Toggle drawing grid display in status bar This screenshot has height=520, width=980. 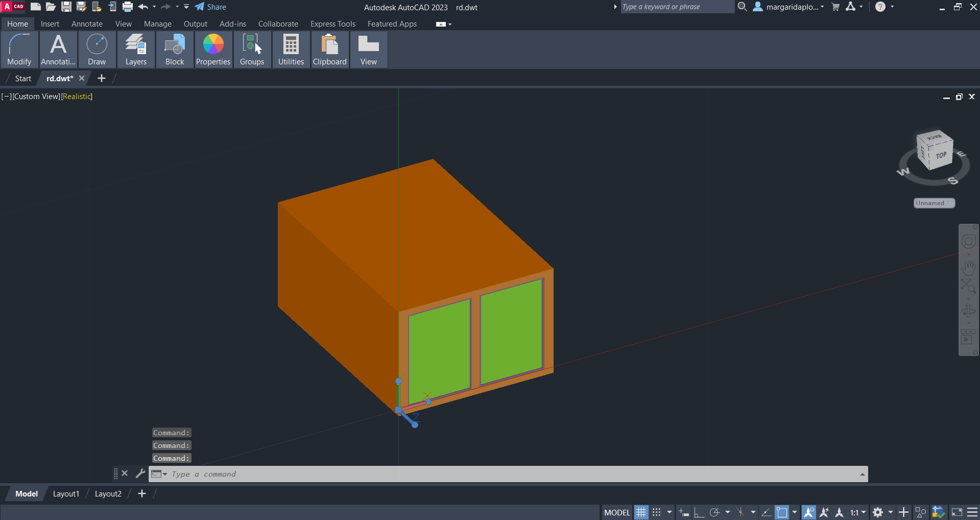[x=641, y=512]
